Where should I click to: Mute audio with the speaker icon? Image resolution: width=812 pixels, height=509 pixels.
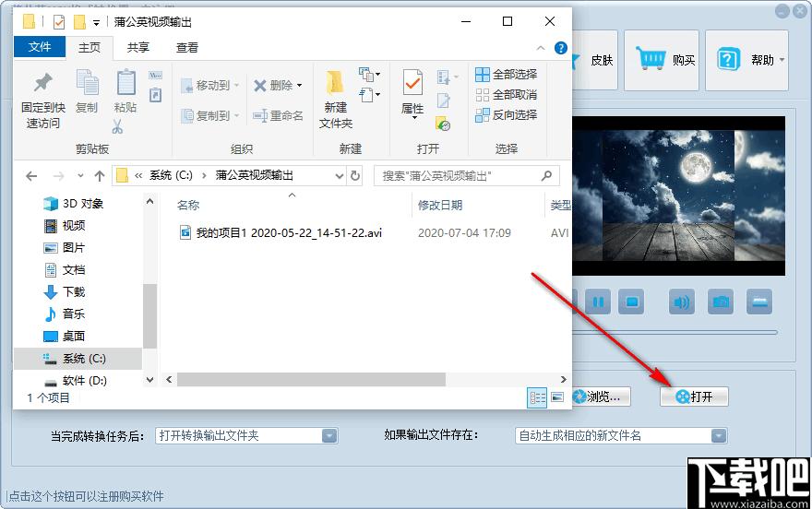click(x=682, y=302)
